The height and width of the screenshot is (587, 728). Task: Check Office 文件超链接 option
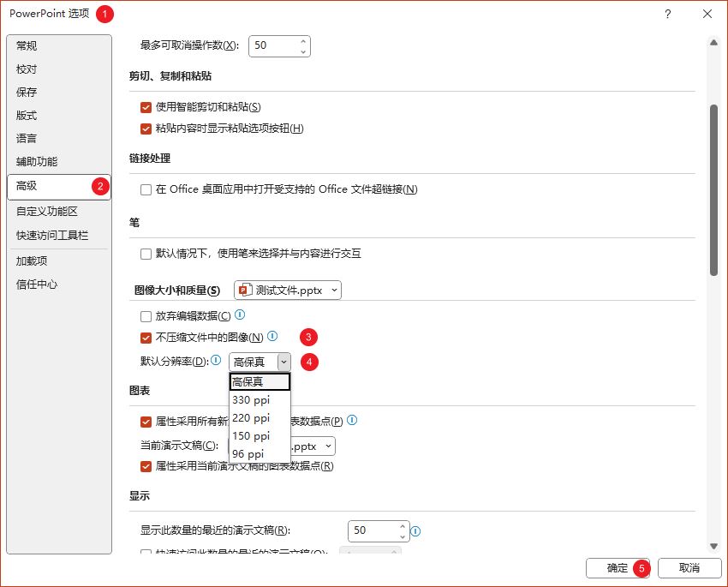[146, 189]
